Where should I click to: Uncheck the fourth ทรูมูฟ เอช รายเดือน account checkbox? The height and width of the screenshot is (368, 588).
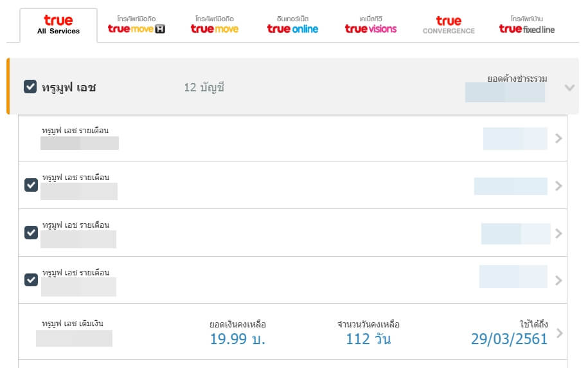pyautogui.click(x=31, y=280)
